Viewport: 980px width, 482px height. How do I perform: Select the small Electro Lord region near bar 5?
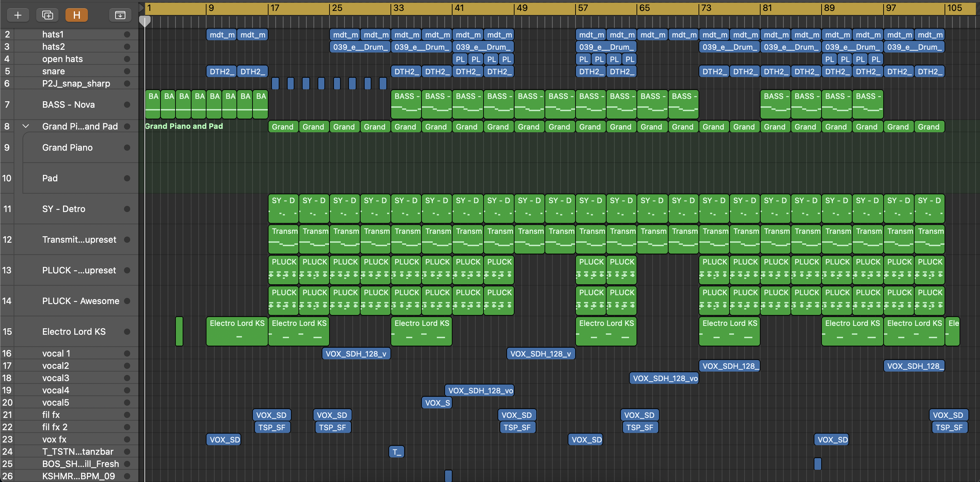pos(179,331)
